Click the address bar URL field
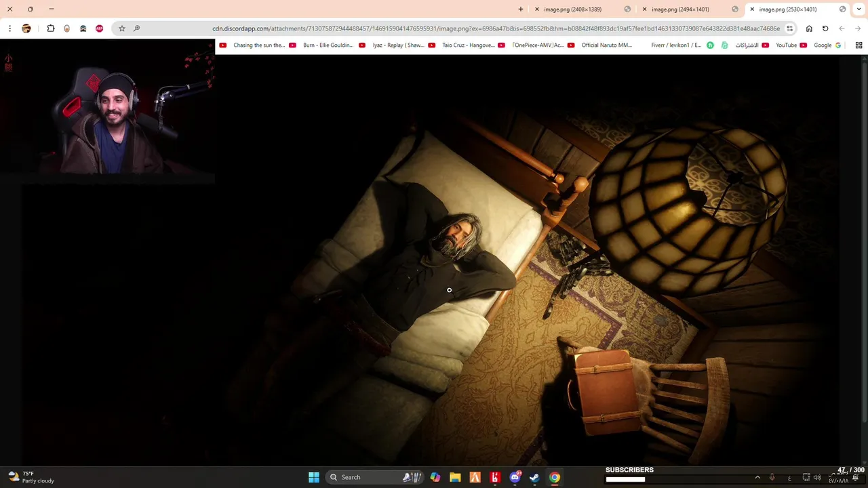The height and width of the screenshot is (488, 868). point(496,28)
